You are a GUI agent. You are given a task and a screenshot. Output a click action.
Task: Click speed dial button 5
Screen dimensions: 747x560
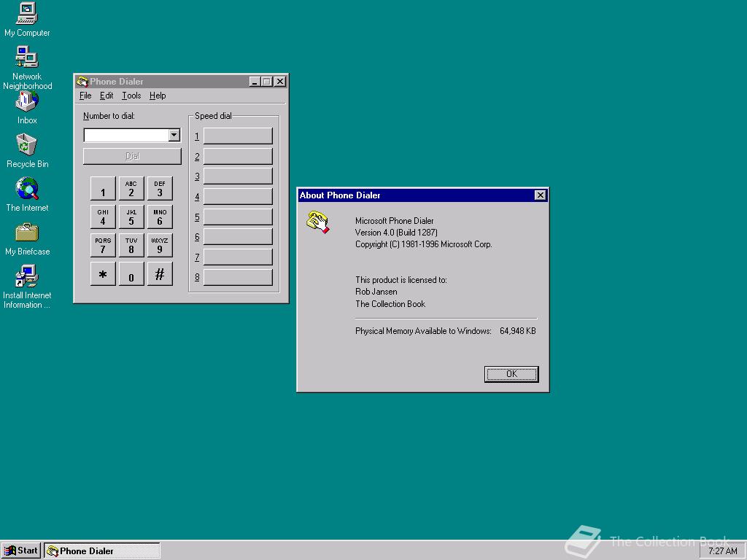point(238,217)
